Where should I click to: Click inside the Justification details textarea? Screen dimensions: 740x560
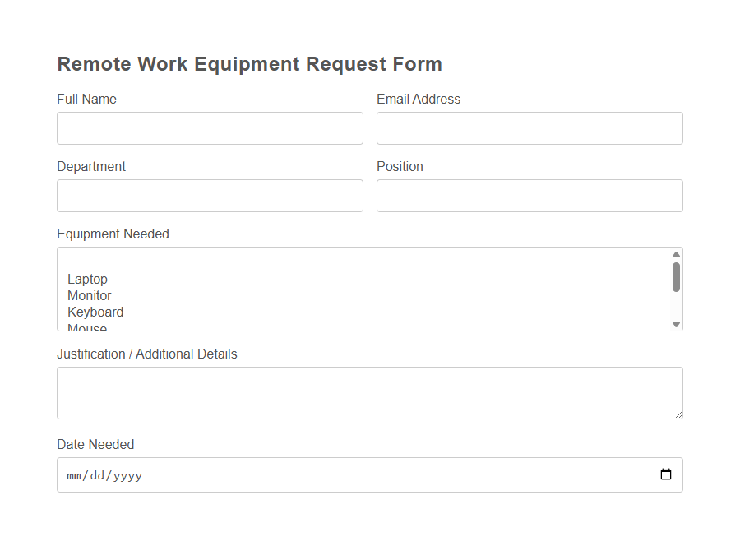(x=369, y=392)
